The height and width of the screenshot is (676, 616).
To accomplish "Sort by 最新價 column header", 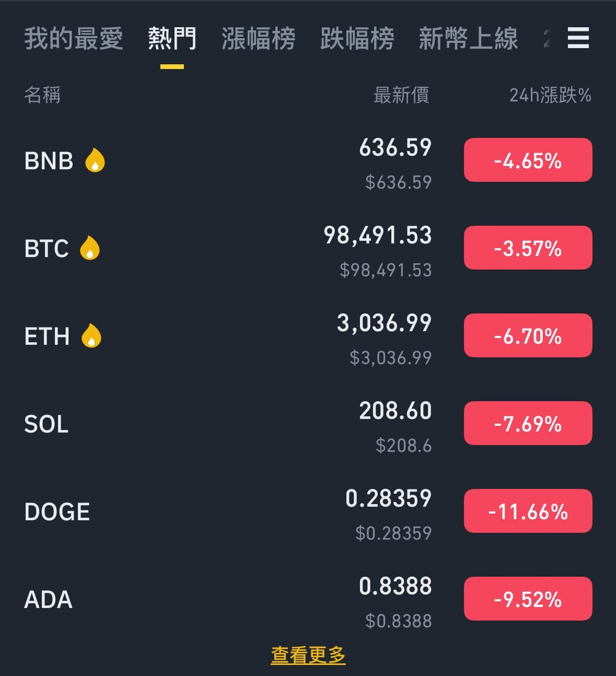I will (x=401, y=95).
